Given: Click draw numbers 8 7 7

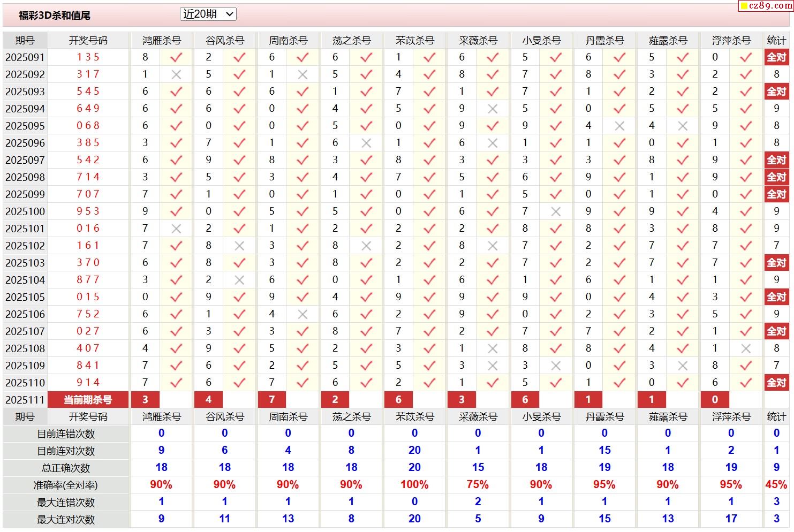Looking at the screenshot, I should tap(88, 280).
